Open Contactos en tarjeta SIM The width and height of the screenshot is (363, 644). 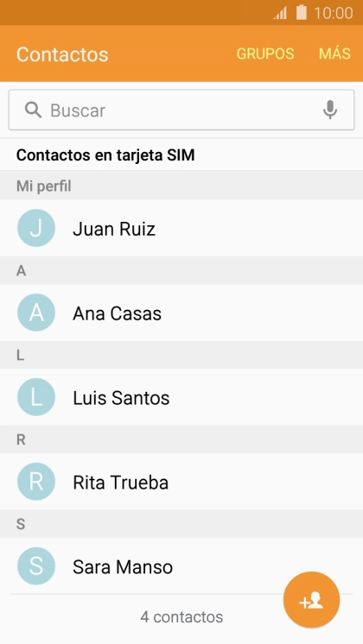[x=181, y=155]
